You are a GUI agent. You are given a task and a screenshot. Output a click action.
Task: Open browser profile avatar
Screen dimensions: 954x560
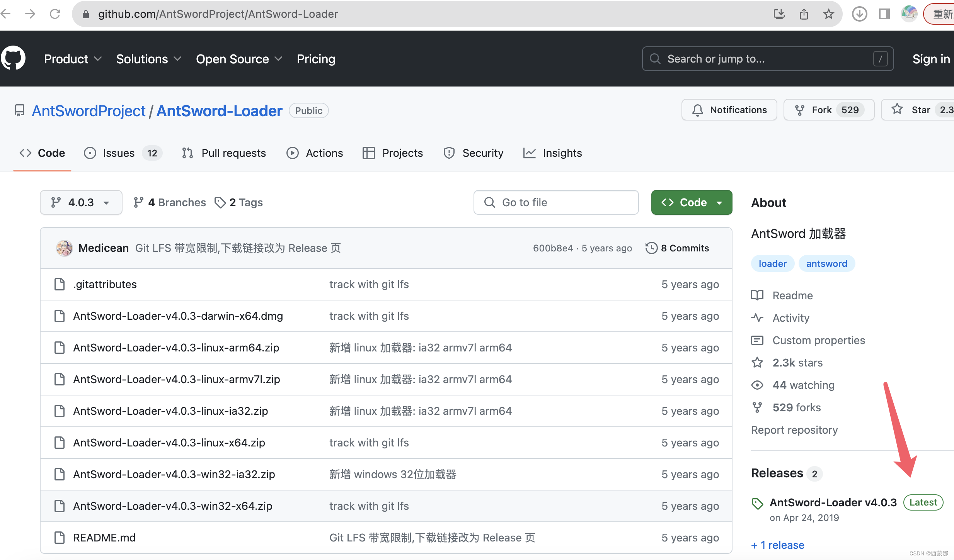click(909, 14)
